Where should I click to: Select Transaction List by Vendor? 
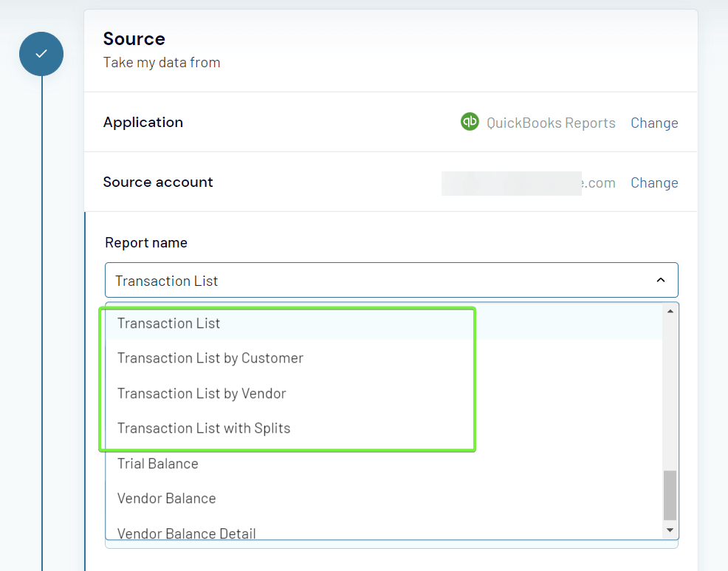tap(384, 393)
